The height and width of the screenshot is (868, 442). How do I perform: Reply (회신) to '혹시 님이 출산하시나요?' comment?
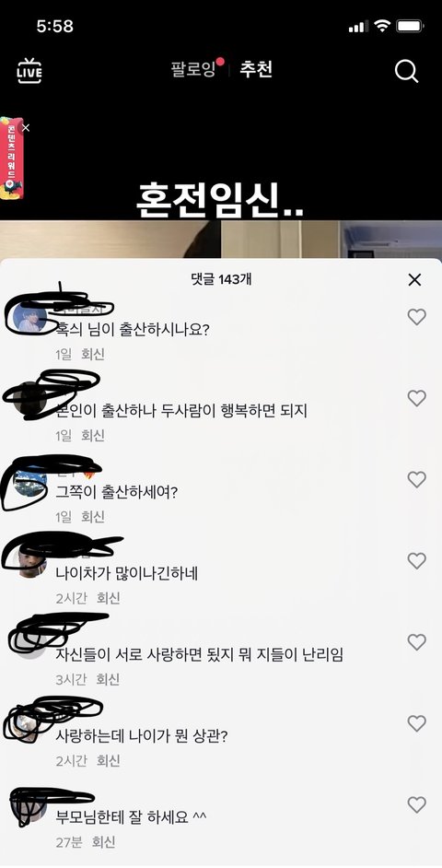[x=93, y=354]
